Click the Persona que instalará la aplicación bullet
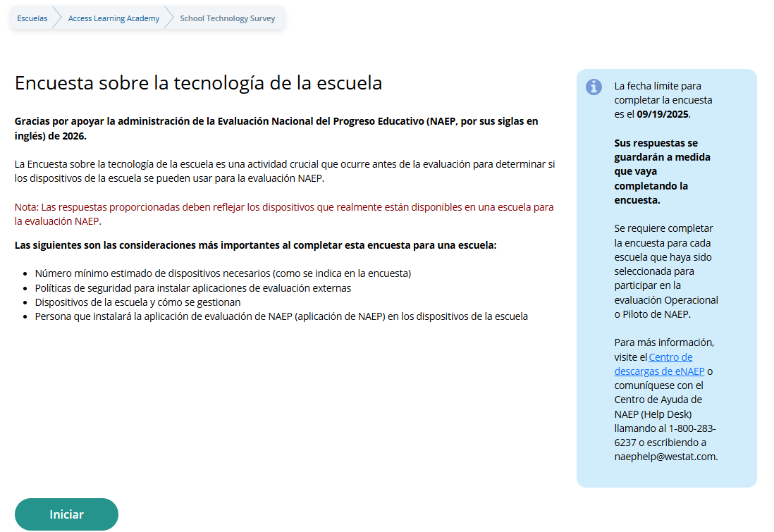 tap(281, 316)
